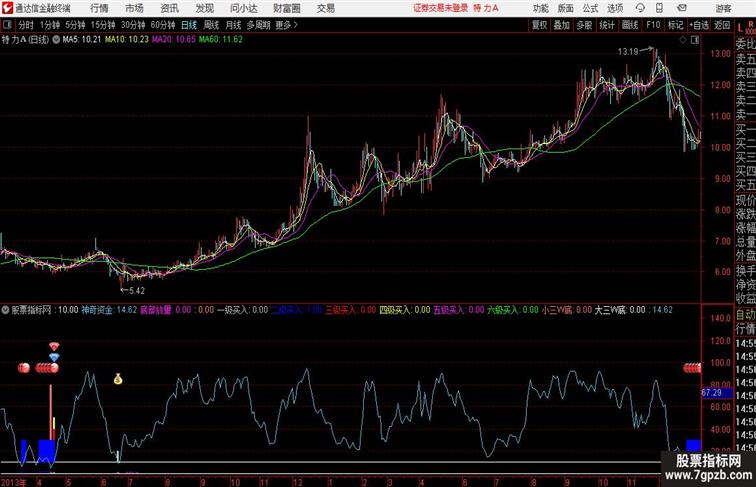Open F10 company info
Viewport: 756px width, 487px height.
(653, 25)
